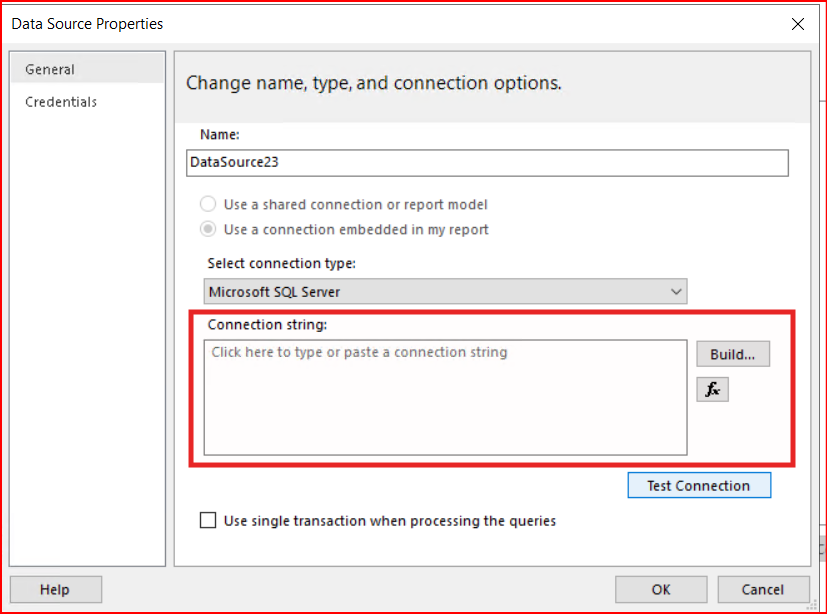The image size is (827, 614).
Task: Close the Data Source Properties dialog
Action: coord(797,24)
